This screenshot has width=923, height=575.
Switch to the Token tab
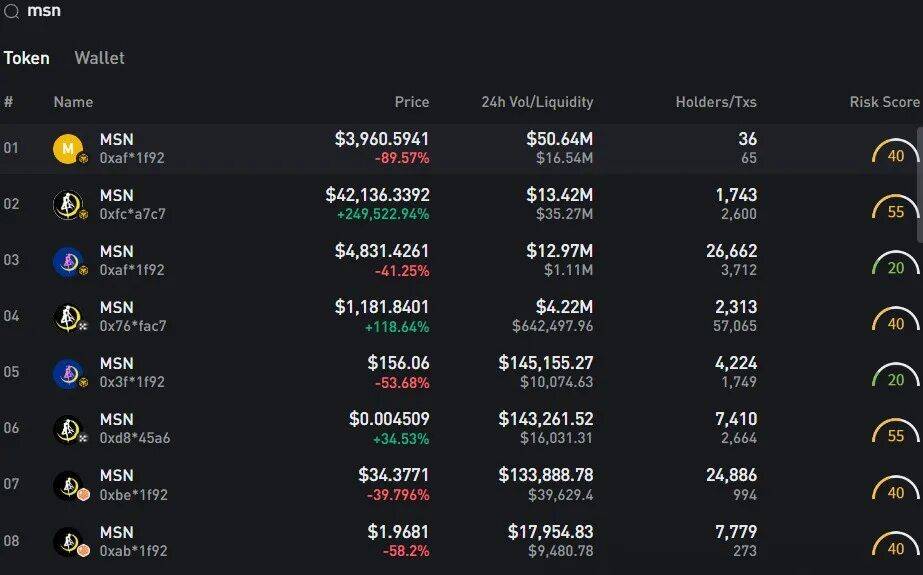point(27,58)
